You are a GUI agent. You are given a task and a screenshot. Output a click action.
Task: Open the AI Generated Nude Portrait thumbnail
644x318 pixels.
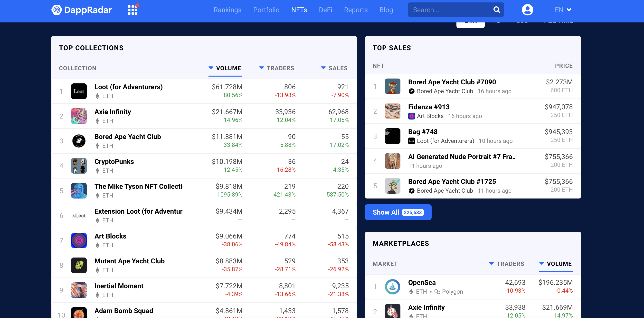tap(392, 161)
